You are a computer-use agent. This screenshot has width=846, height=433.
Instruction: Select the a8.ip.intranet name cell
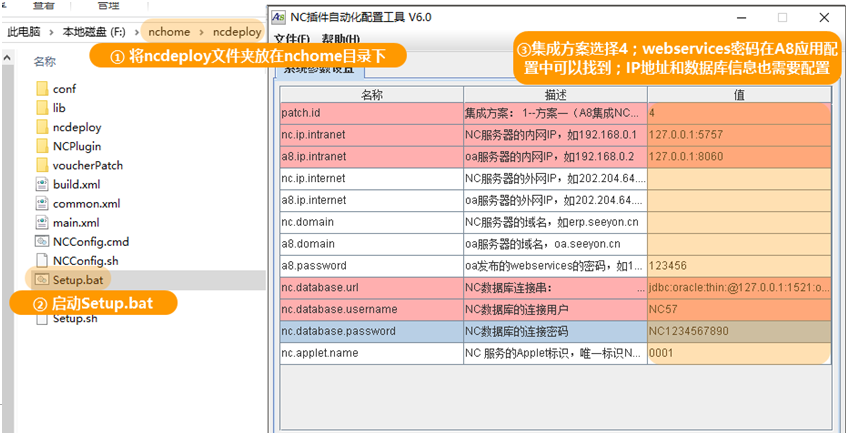point(372,157)
